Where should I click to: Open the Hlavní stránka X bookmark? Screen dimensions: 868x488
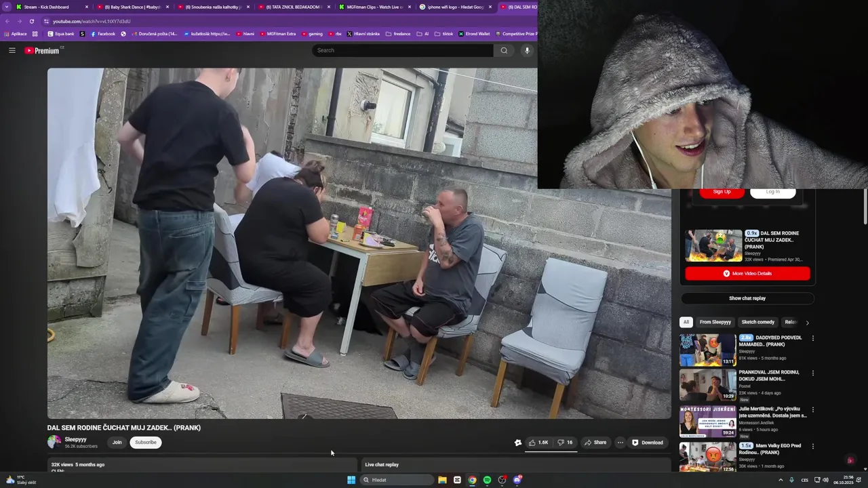(363, 33)
